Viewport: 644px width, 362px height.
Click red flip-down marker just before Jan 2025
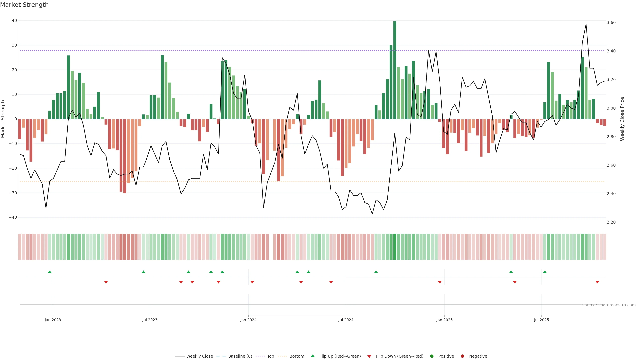[x=440, y=282]
